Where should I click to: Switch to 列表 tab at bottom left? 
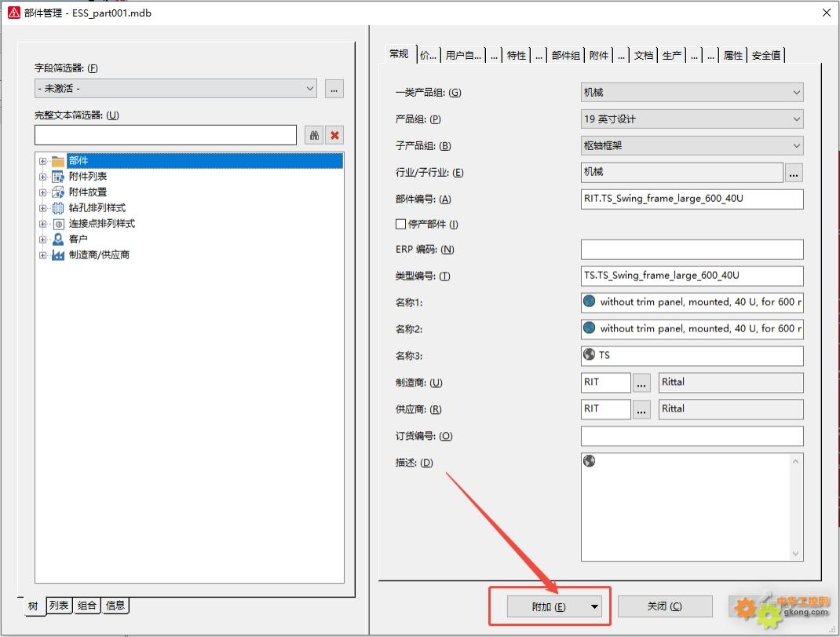click(x=59, y=606)
